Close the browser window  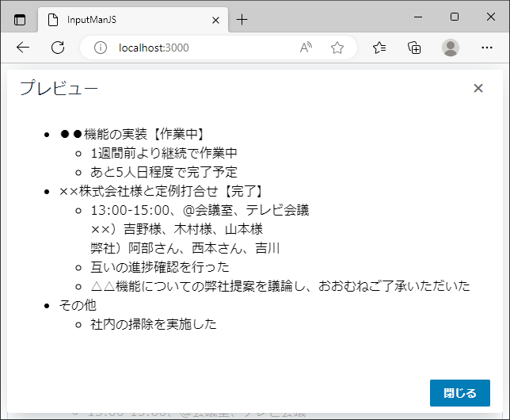tap(491, 17)
